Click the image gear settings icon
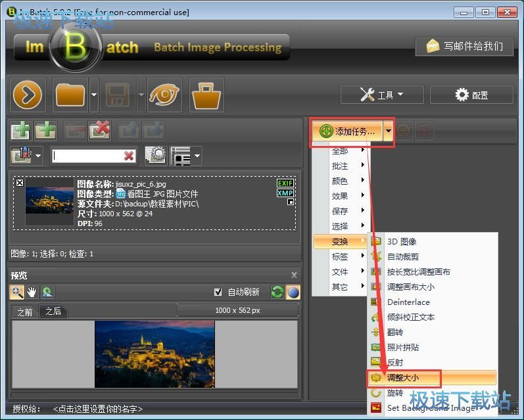The image size is (524, 420). pyautogui.click(x=156, y=155)
